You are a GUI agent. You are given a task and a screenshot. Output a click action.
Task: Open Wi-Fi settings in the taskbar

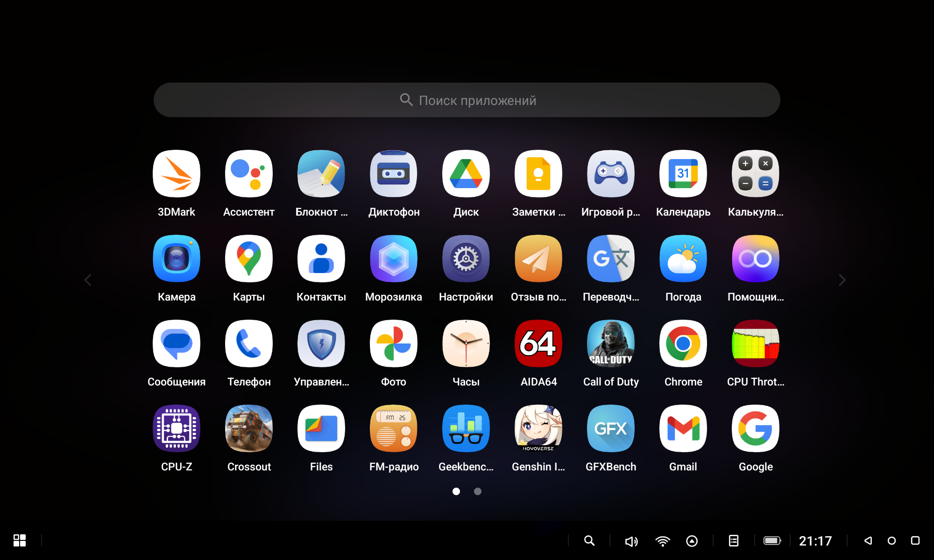(x=663, y=541)
